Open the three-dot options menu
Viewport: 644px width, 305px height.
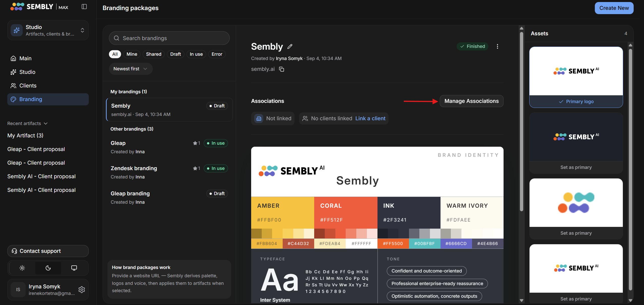(497, 46)
